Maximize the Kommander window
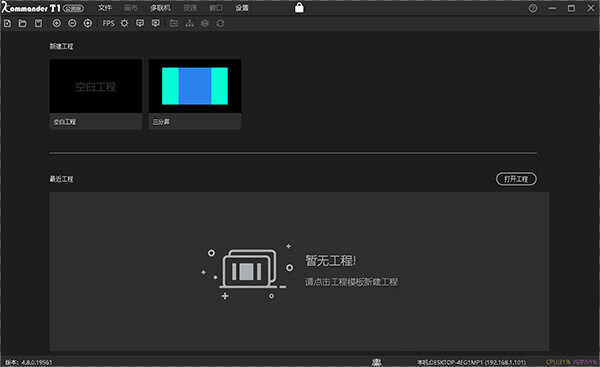The width and height of the screenshot is (600, 367). pyautogui.click(x=571, y=8)
